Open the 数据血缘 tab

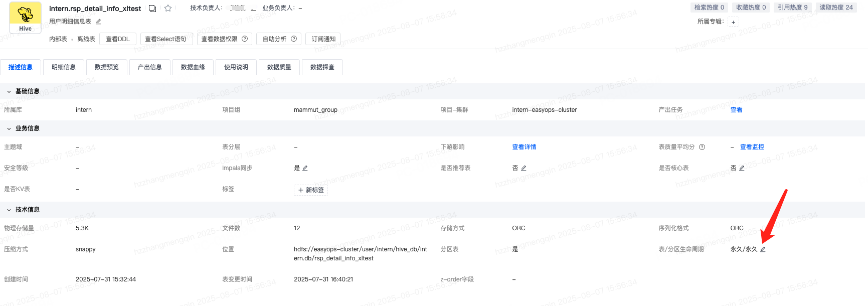[x=193, y=67]
